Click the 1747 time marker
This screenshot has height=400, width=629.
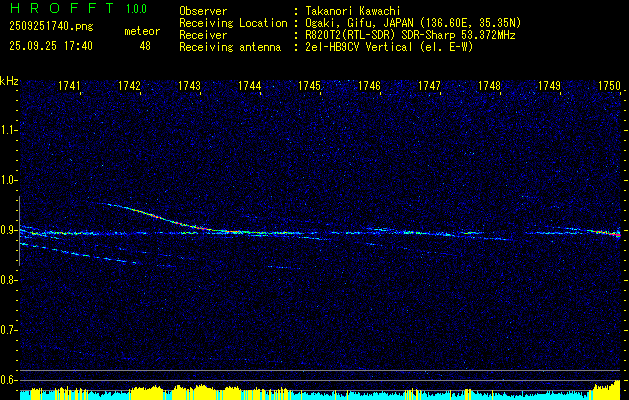tap(430, 86)
